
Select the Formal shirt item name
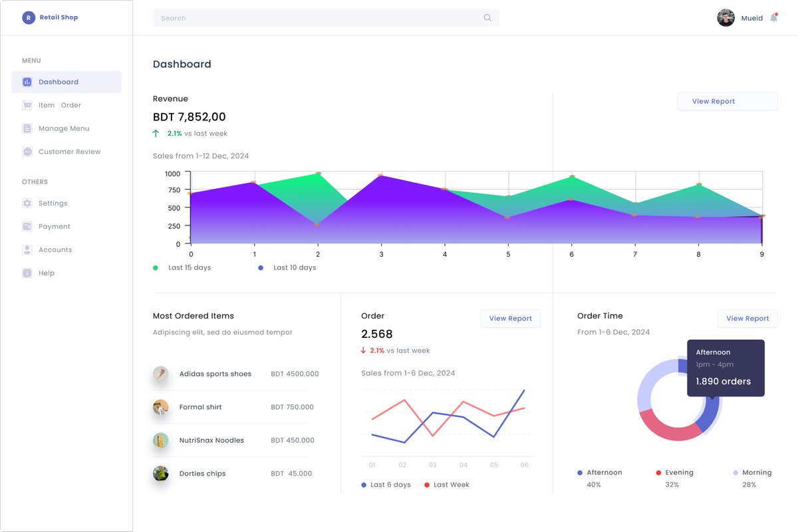[201, 407]
